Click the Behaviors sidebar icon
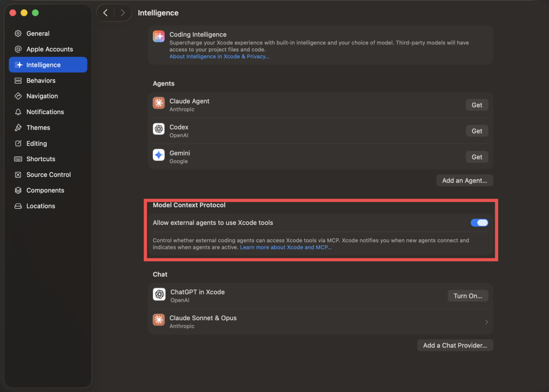Image resolution: width=549 pixels, height=392 pixels. tap(18, 81)
